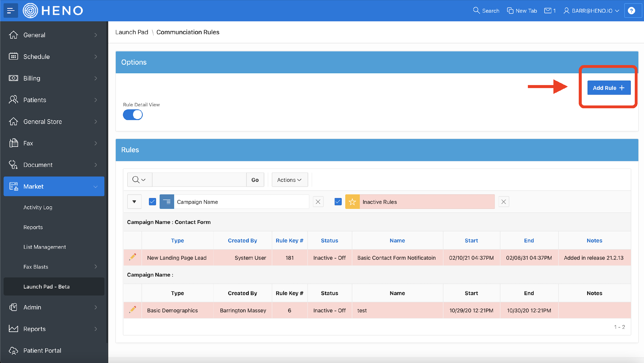The width and height of the screenshot is (644, 363).
Task: Open the mail inbox icon
Action: [548, 11]
